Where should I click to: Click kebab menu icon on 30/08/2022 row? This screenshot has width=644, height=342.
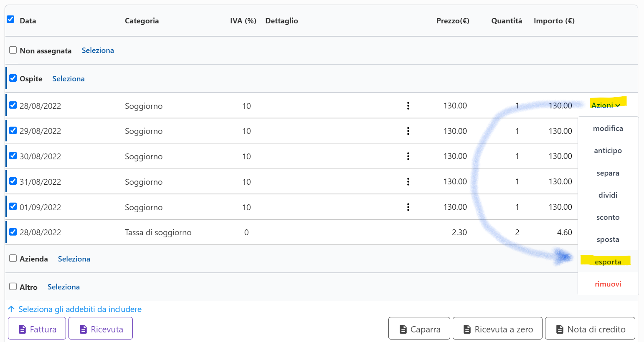(408, 156)
